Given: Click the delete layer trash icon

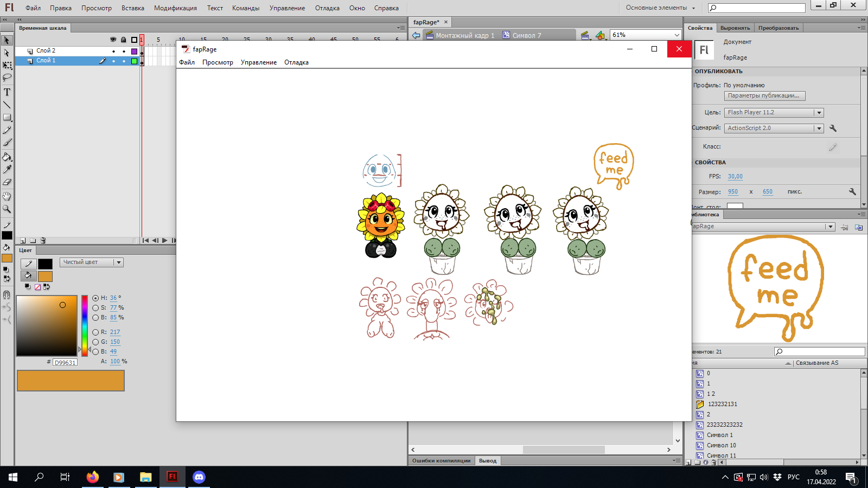Looking at the screenshot, I should (x=43, y=240).
